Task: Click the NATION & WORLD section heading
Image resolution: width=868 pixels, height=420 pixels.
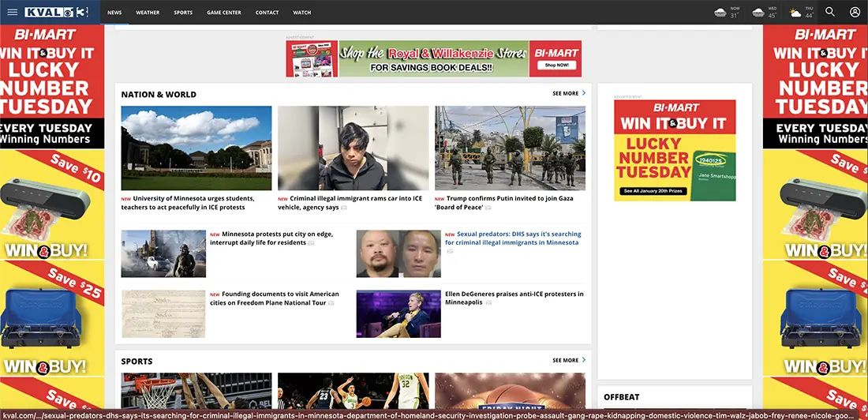Action: tap(159, 95)
